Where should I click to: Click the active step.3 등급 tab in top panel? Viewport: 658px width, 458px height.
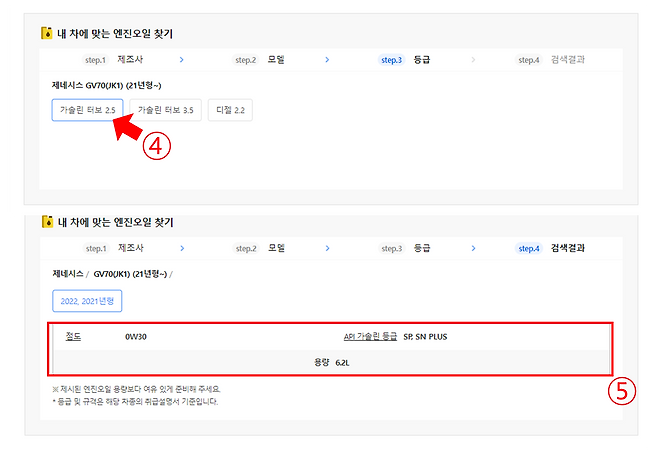[405, 60]
